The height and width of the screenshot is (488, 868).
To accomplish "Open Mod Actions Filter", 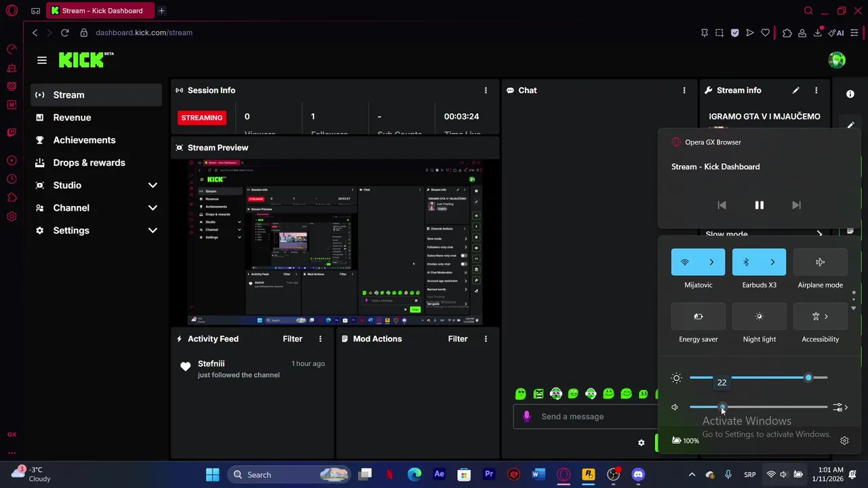I will pyautogui.click(x=458, y=339).
